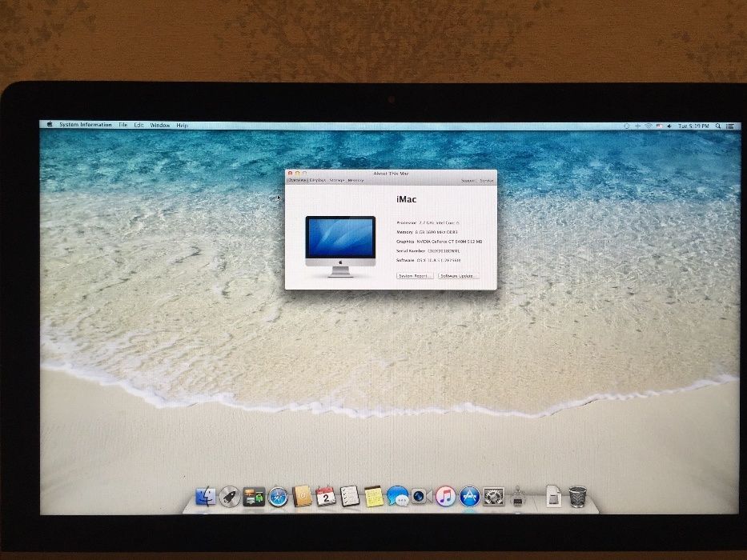This screenshot has width=747, height=560.
Task: Open the Help menu
Action: click(x=182, y=126)
